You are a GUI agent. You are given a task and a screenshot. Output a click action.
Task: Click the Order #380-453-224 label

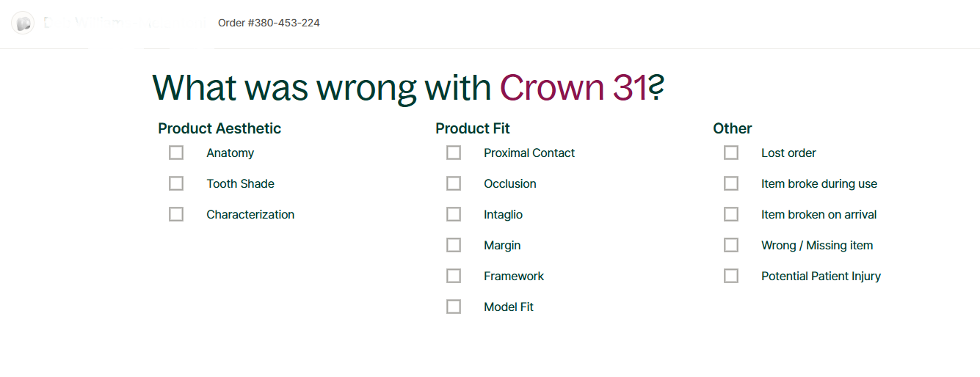point(269,23)
